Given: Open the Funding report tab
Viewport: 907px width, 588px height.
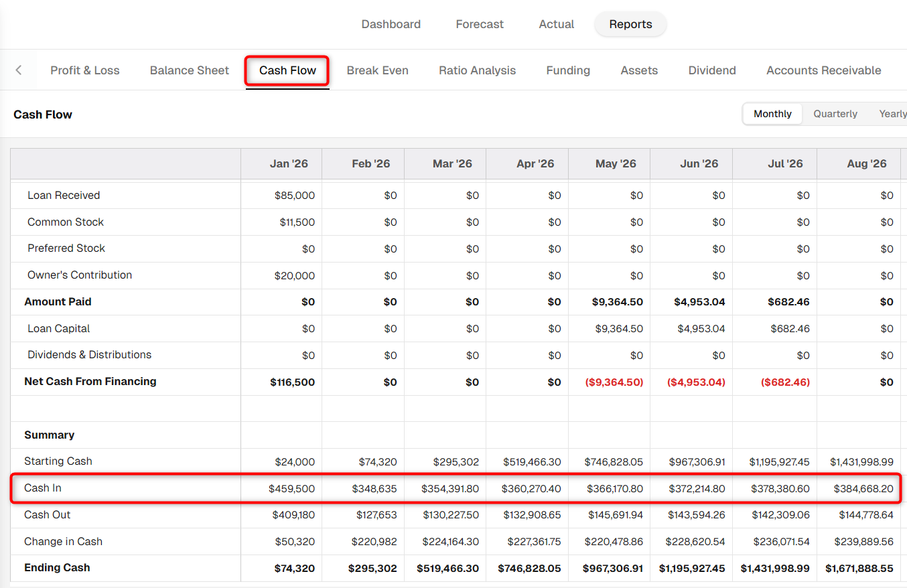Looking at the screenshot, I should pos(568,70).
